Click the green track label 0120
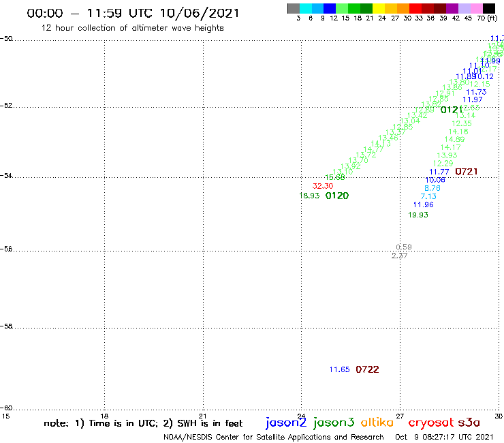 coord(337,196)
